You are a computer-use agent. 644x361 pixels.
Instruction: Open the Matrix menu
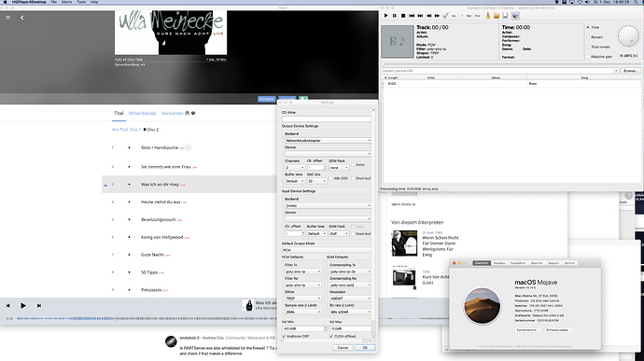click(x=66, y=2)
